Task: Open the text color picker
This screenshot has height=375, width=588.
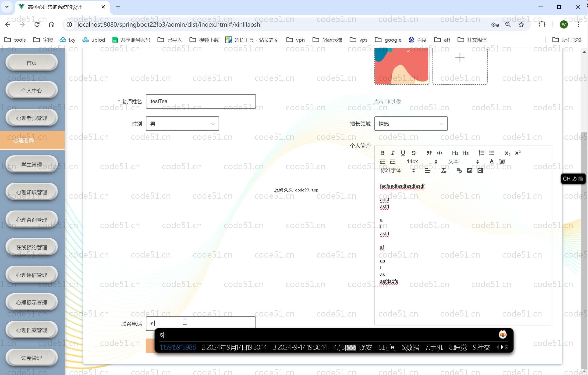Action: click(492, 162)
